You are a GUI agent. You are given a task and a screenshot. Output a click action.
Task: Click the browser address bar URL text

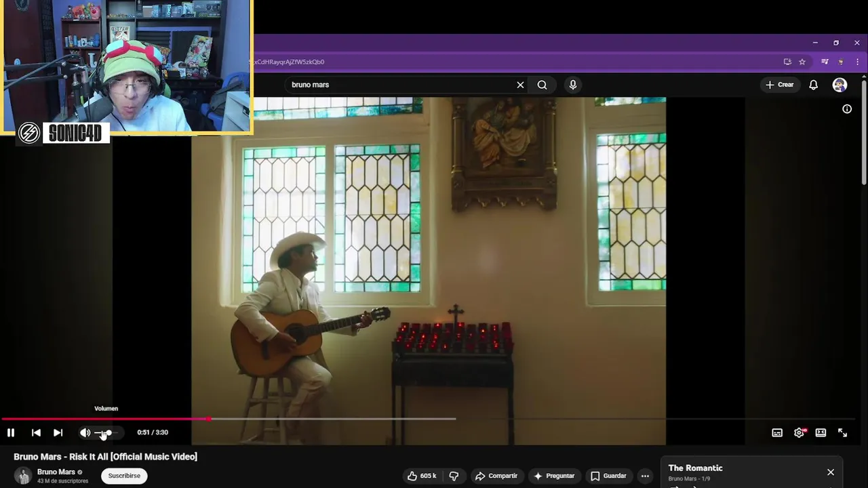[x=286, y=62]
